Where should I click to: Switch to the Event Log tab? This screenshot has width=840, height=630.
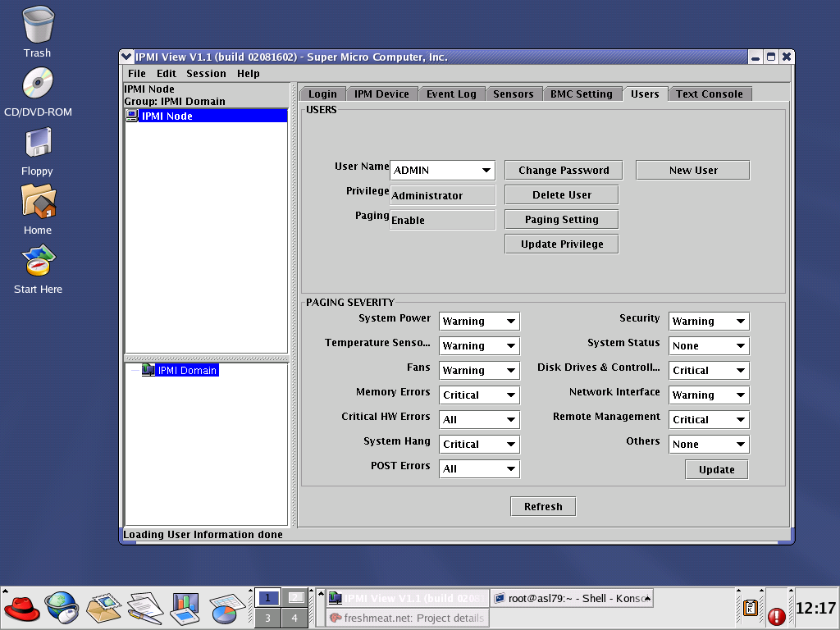coord(451,94)
